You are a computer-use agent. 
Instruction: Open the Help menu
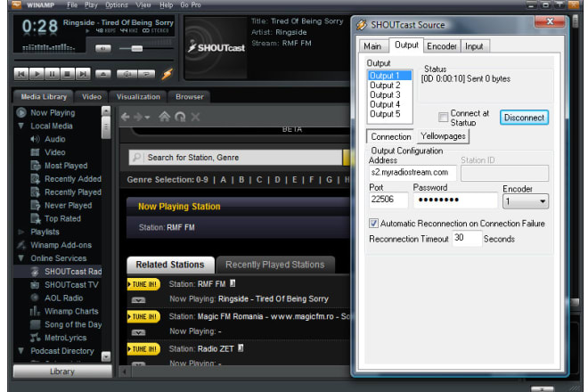[x=166, y=5]
